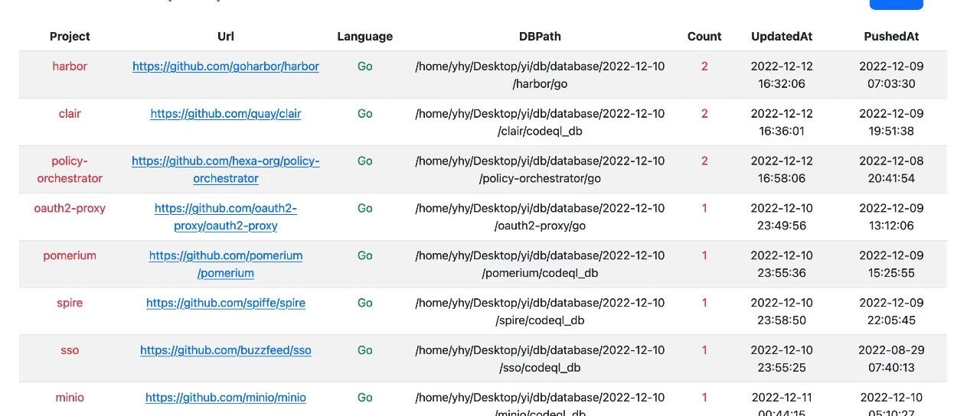Click PushedAt 2022-12-09 13:12:06 cell
980x416 pixels.
point(891,217)
